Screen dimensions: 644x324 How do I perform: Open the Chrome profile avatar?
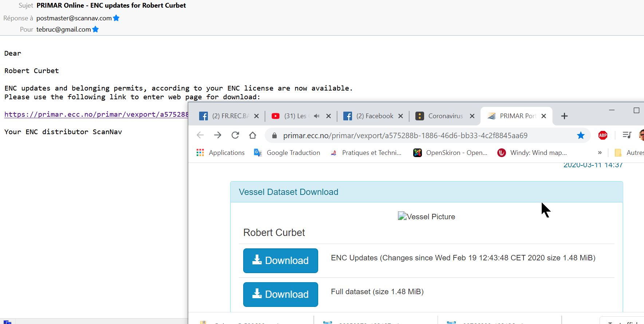(x=641, y=135)
